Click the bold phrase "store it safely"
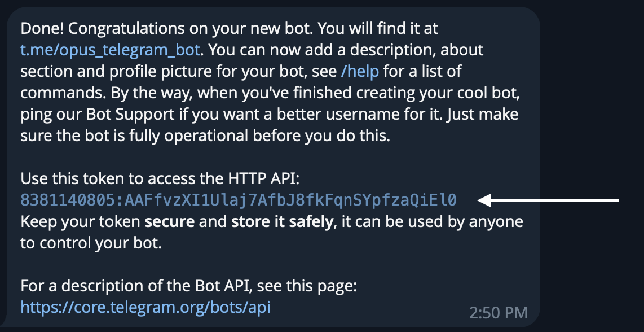 coord(282,222)
